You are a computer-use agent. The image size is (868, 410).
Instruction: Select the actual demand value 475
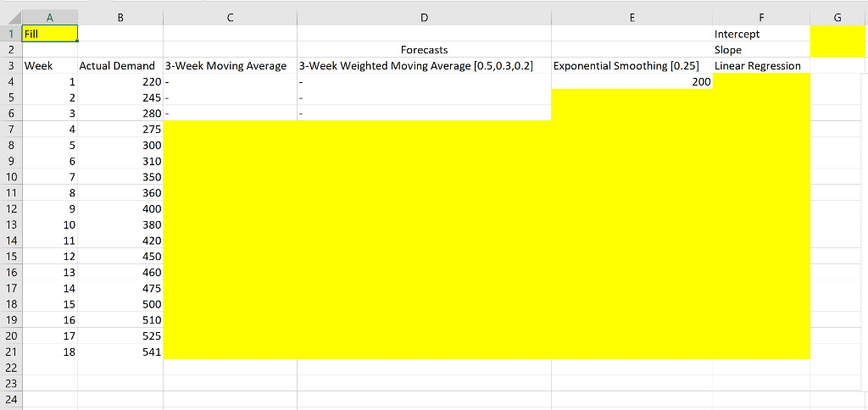pos(120,288)
